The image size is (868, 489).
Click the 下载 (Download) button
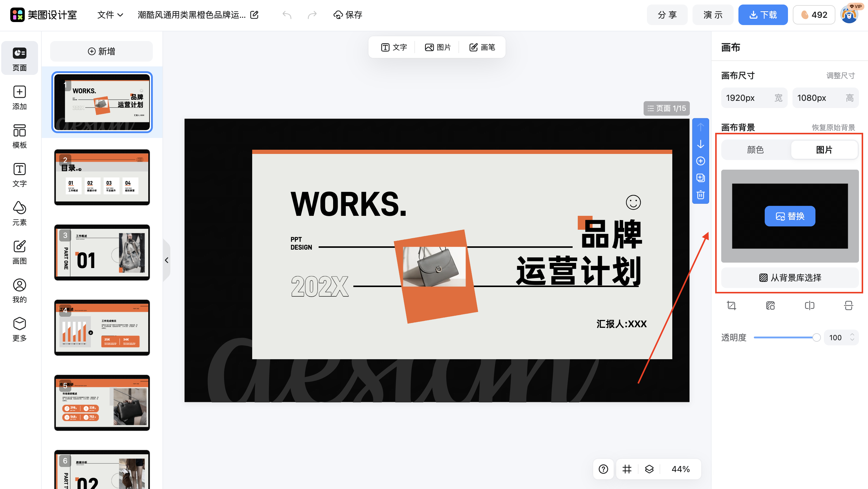[763, 14]
